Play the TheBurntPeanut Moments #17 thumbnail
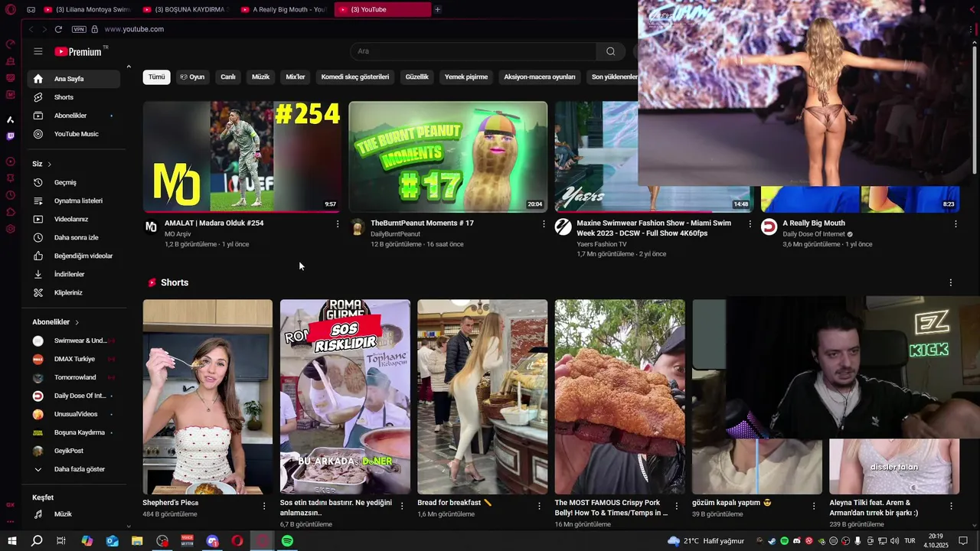 pos(448,156)
